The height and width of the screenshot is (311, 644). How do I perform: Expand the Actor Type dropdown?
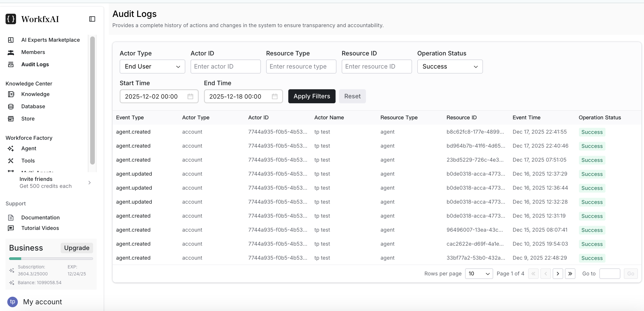point(152,67)
